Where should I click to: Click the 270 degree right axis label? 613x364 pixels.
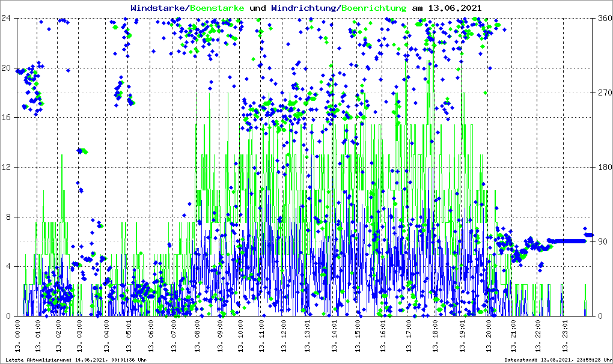[603, 93]
